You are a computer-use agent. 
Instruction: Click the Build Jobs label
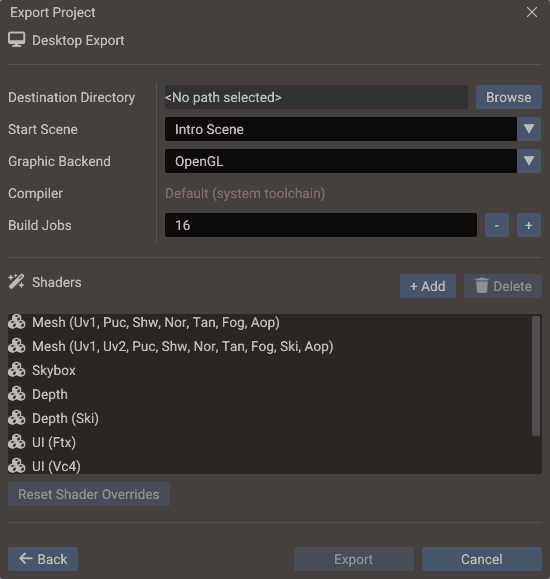40,225
